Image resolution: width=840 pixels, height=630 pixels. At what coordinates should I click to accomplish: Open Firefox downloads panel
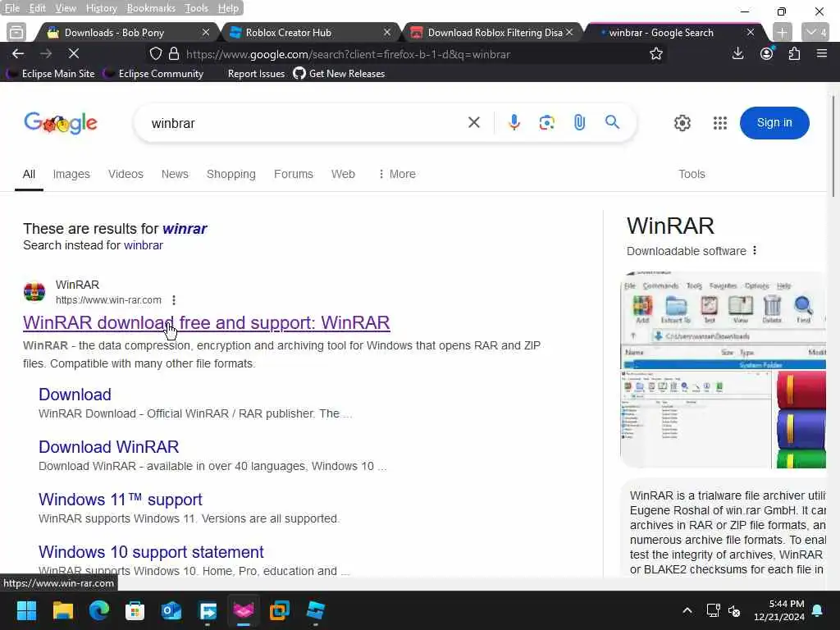737,53
